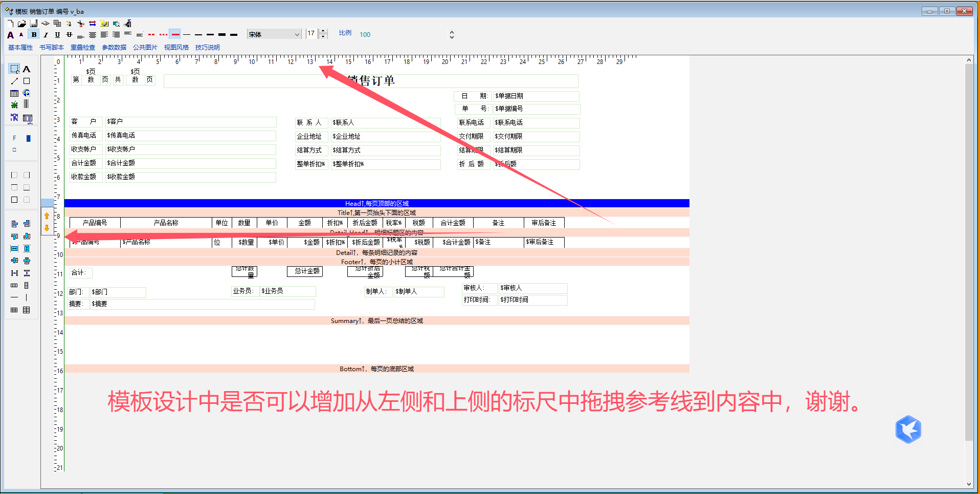Viewport: 980px width, 494px height.
Task: Toggle italic formatting
Action: tap(46, 35)
